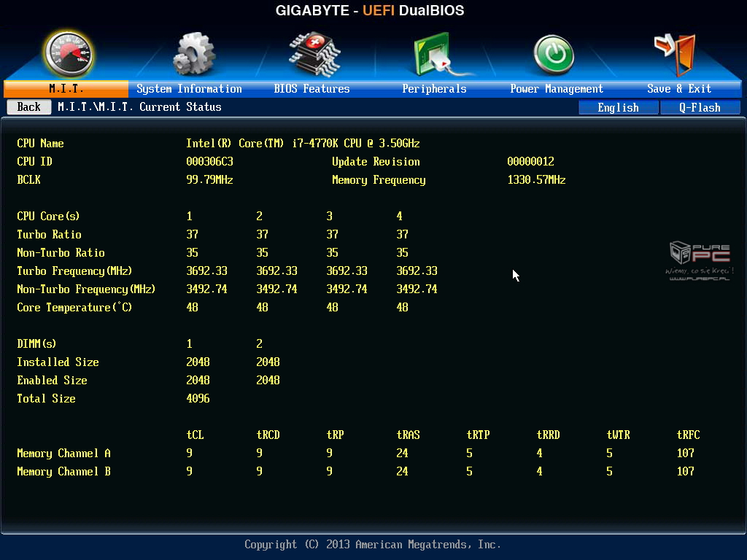
Task: Launch the Q-Flash utility button
Action: [700, 107]
